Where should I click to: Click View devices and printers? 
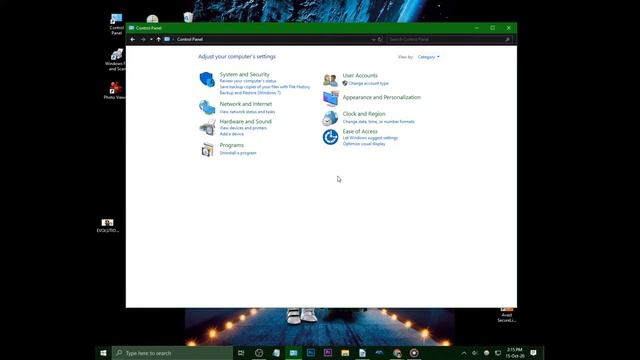[x=243, y=128]
